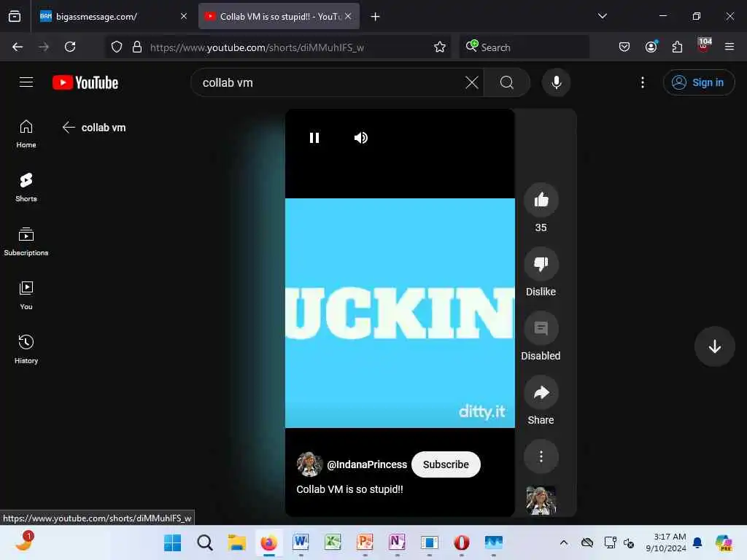Submit search with magnifier button
The image size is (747, 560).
[506, 82]
